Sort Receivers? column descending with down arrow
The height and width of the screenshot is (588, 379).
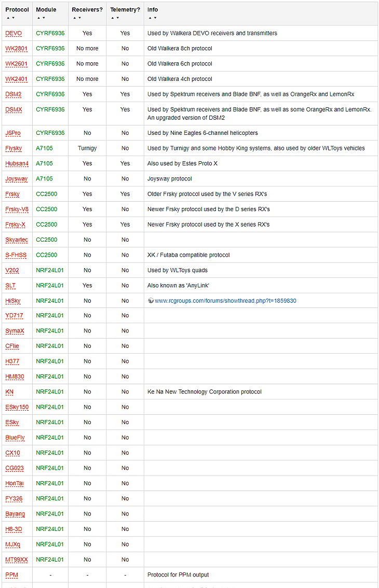pyautogui.click(x=79, y=18)
